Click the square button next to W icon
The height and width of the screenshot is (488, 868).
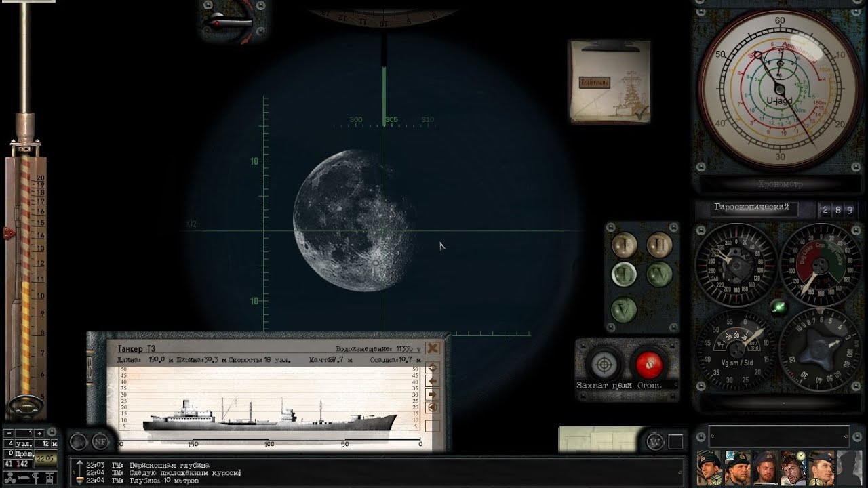click(x=675, y=442)
